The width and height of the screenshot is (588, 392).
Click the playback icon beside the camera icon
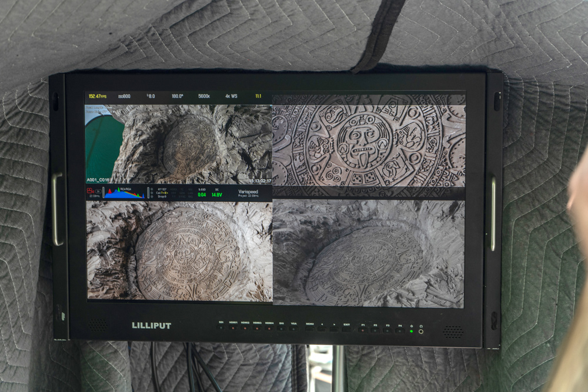(98, 192)
